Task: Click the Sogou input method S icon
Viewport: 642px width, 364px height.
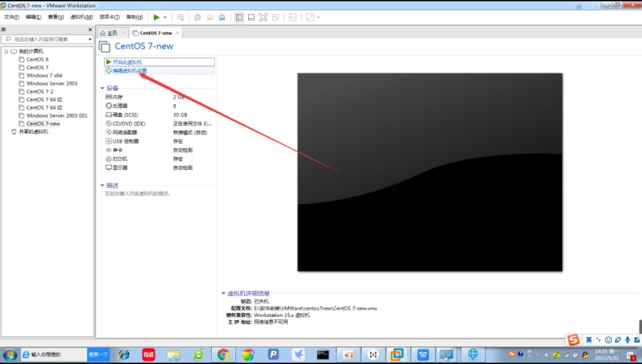Action: 573,339
